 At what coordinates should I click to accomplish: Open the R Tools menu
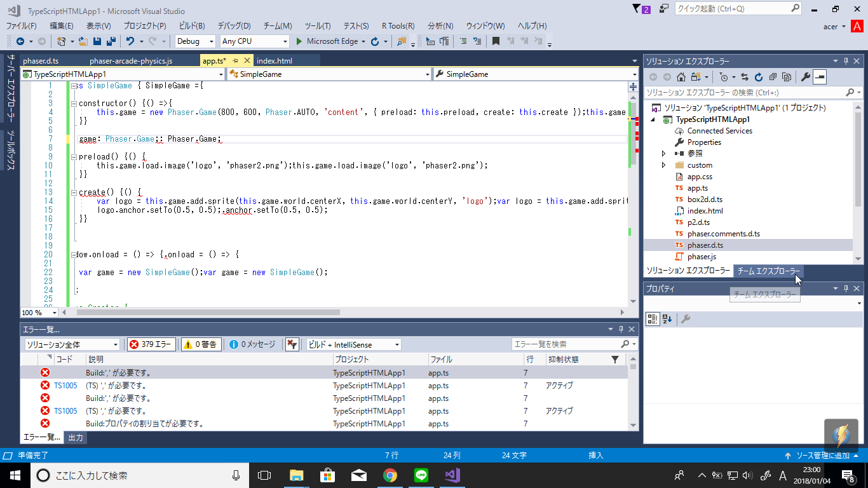(398, 26)
